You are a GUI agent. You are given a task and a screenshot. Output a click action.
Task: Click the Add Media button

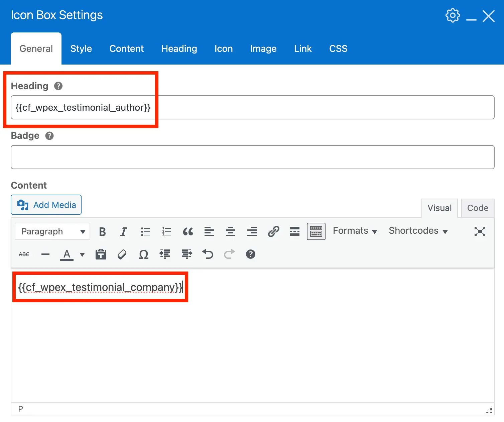[46, 205]
